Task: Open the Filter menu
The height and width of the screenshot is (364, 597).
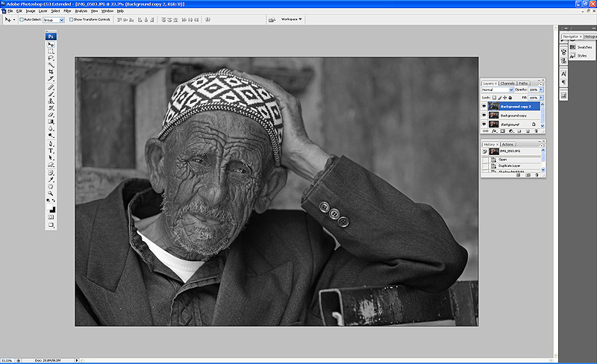Action: [68, 11]
